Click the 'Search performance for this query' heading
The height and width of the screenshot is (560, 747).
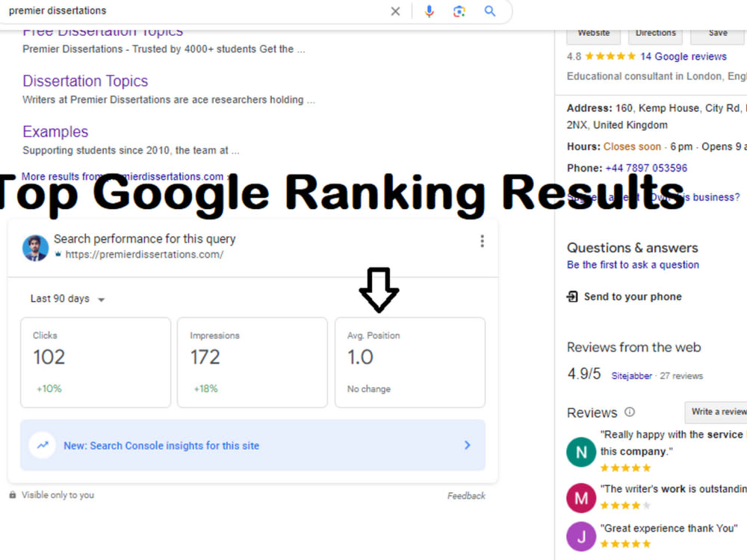pyautogui.click(x=144, y=239)
